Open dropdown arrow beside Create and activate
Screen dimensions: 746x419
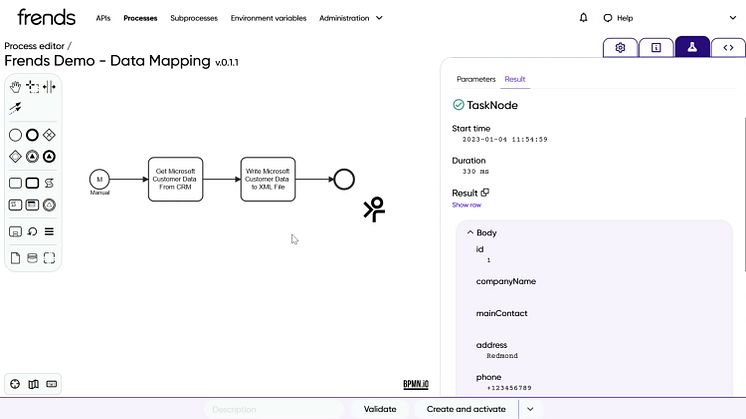pyautogui.click(x=530, y=409)
